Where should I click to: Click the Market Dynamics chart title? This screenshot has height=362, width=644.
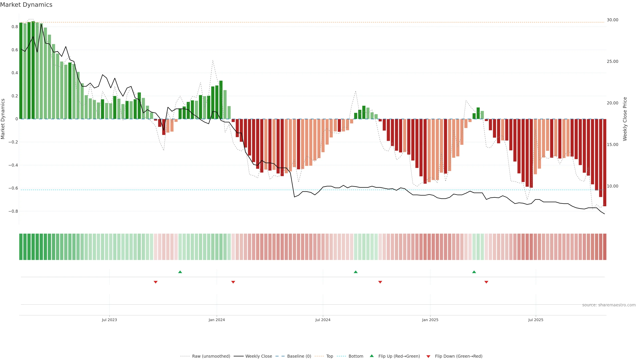click(x=26, y=5)
